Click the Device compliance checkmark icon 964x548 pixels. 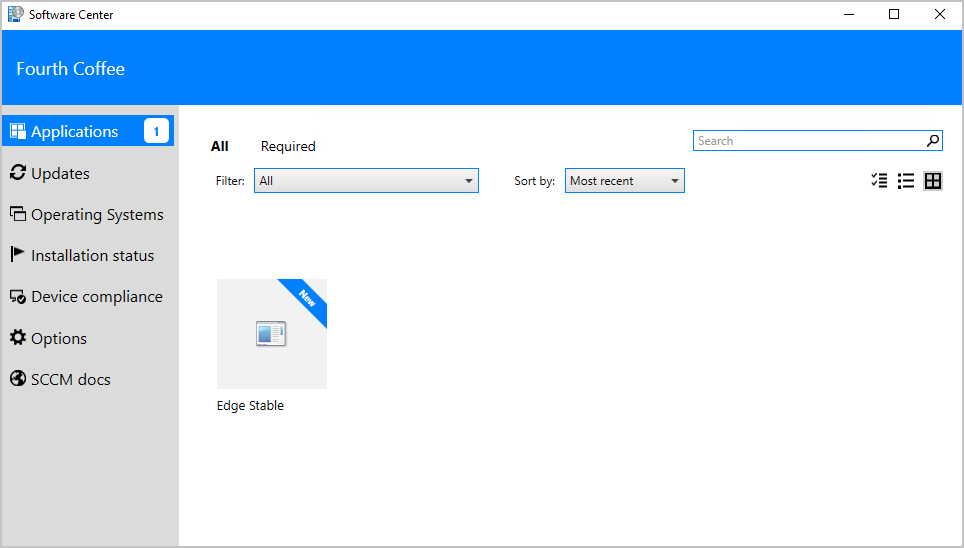coord(18,296)
